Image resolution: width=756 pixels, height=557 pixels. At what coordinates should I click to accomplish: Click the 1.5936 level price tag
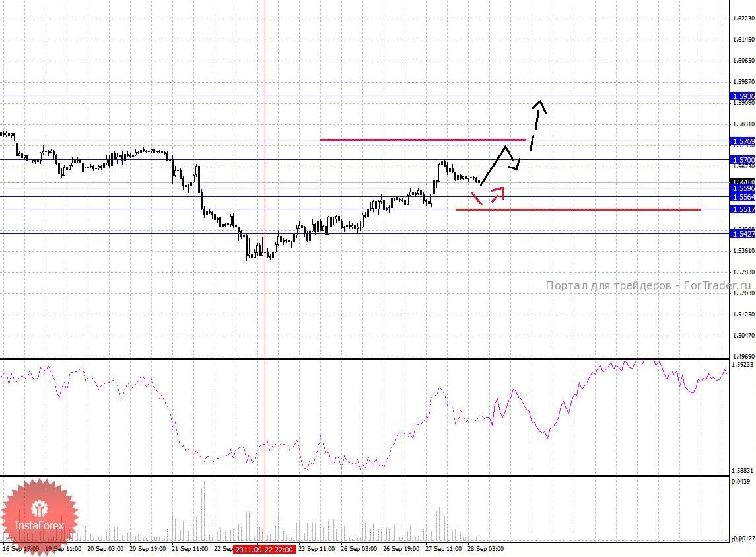pyautogui.click(x=743, y=96)
